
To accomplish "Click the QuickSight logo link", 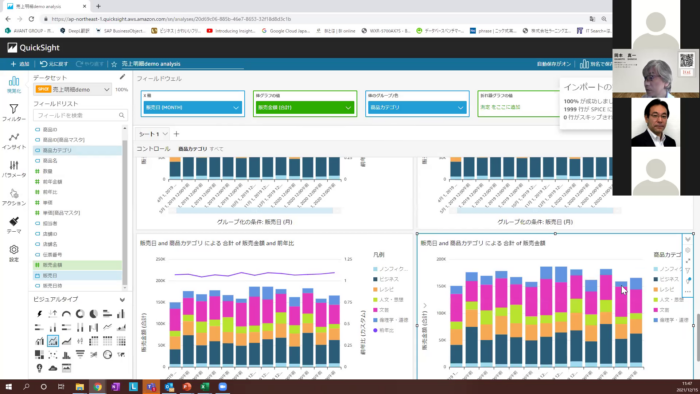I will click(33, 48).
